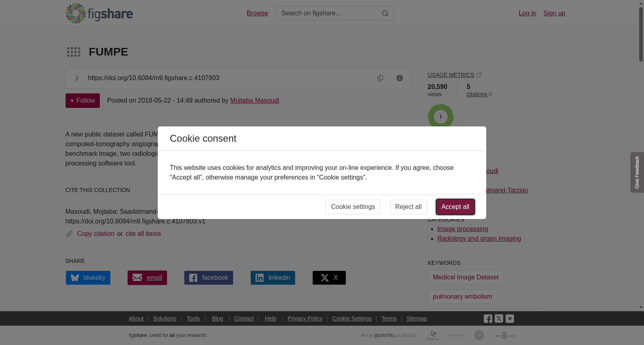This screenshot has width=644, height=345.
Task: Copy the DOI link with the copy icon
Action: [380, 78]
